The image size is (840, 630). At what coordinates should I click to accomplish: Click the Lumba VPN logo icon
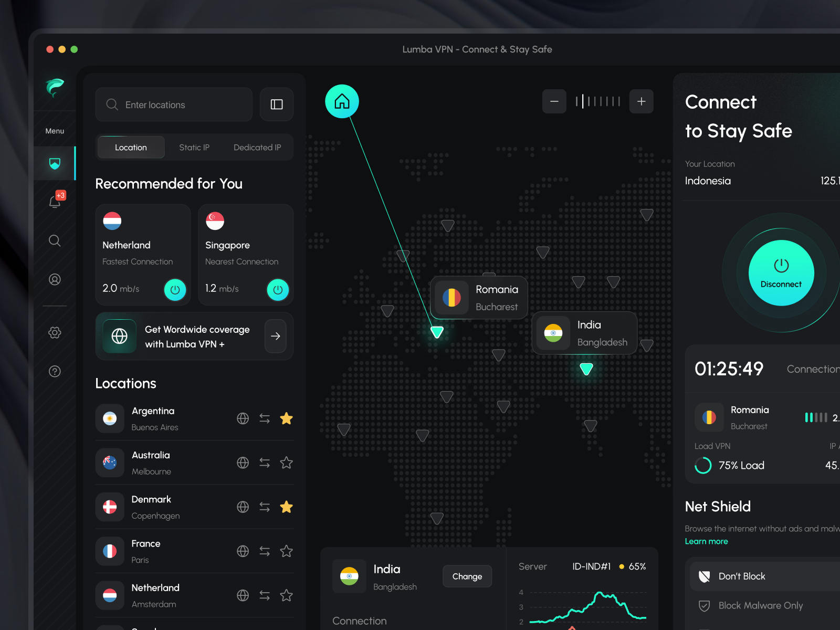pyautogui.click(x=55, y=87)
